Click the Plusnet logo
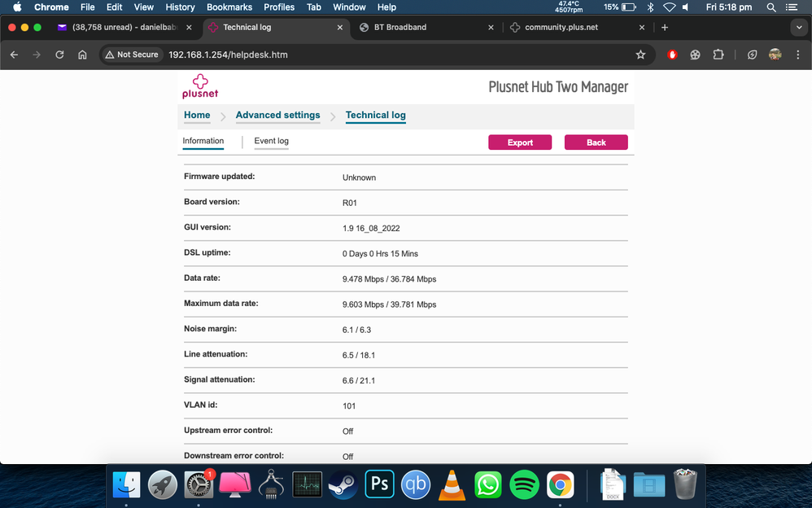This screenshot has width=812, height=508. 199,86
